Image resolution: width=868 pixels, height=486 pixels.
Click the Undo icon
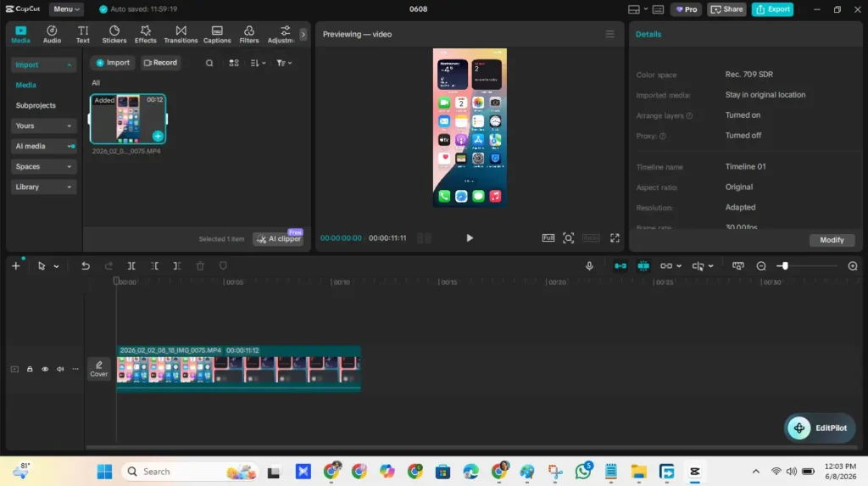86,266
